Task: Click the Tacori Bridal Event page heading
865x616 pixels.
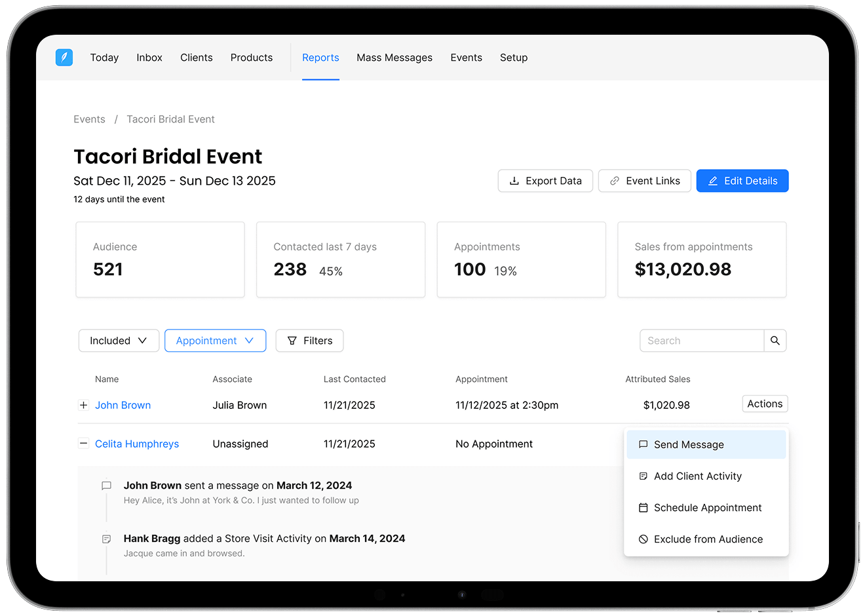Action: click(x=168, y=157)
